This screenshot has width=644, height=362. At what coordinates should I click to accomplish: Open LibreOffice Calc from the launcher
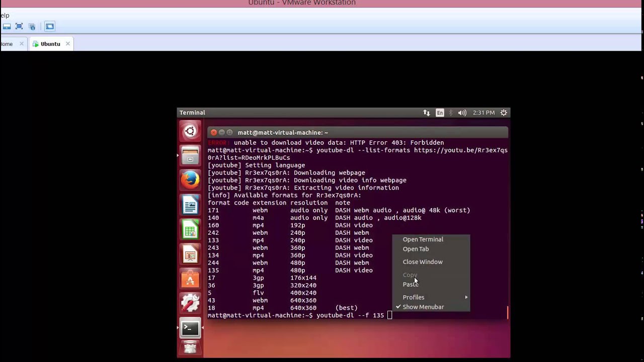(190, 230)
